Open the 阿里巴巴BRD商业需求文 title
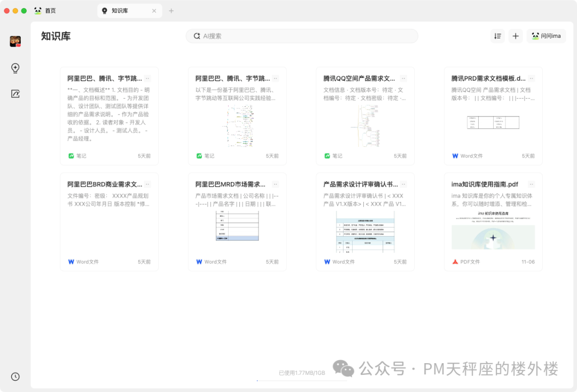Screen dimensions: 577x392 pos(105,184)
